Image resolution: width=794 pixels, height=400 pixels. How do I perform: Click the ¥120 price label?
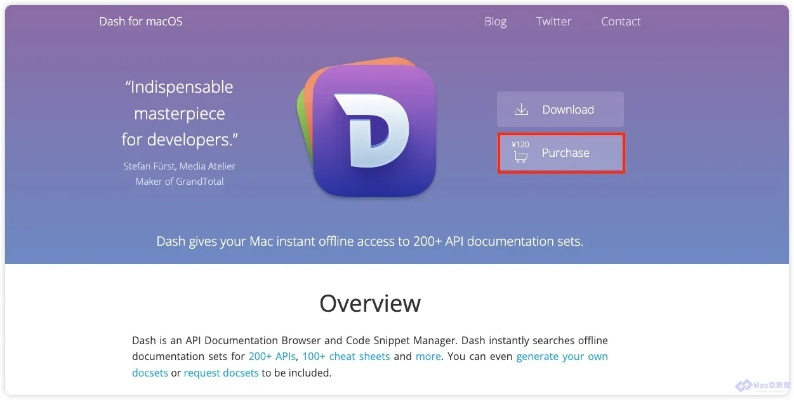pyautogui.click(x=520, y=144)
